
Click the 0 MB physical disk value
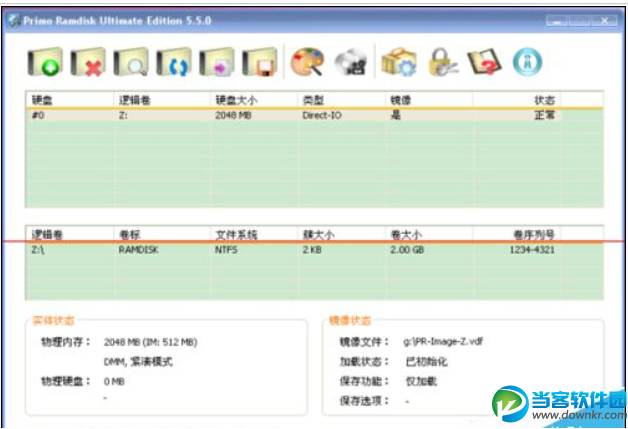click(114, 381)
